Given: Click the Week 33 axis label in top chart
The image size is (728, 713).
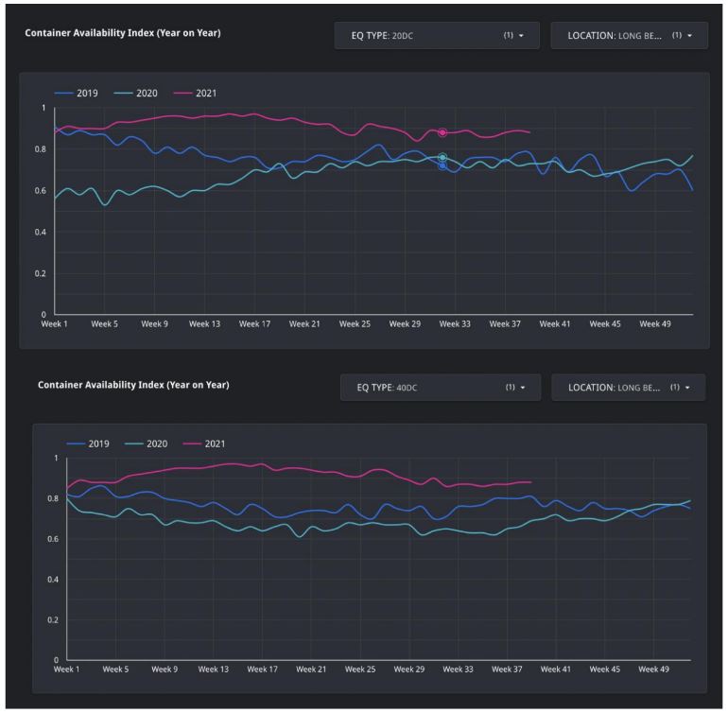Looking at the screenshot, I should pyautogui.click(x=454, y=323).
